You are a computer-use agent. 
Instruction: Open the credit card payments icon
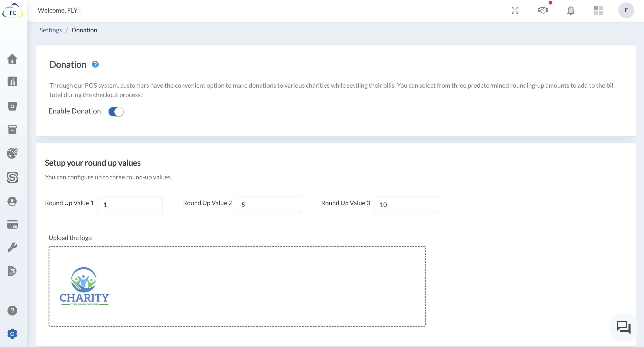tap(12, 225)
